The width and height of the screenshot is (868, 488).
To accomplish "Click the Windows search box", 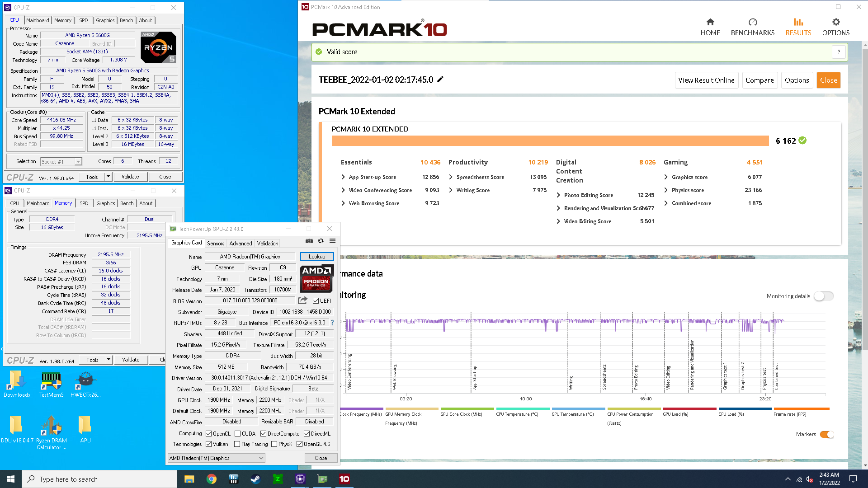I will 99,479.
